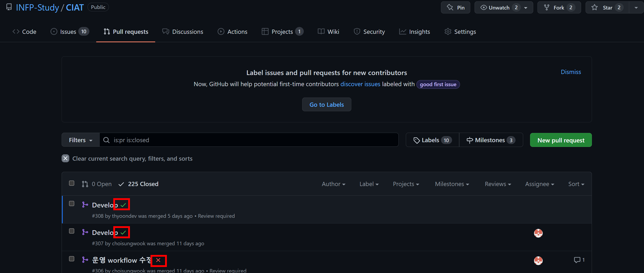
Task: Go to the Projects tab
Action: [x=283, y=32]
